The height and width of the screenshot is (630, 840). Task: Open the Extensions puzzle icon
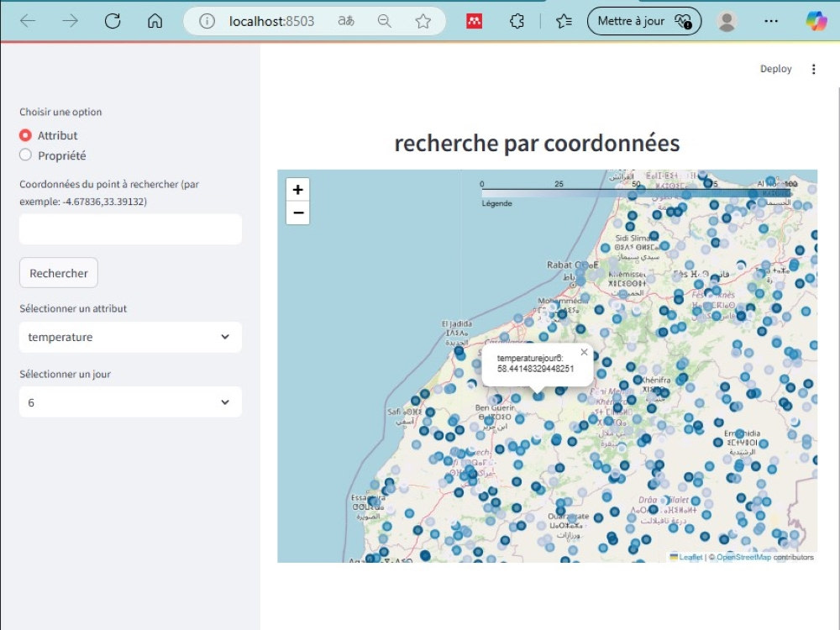(517, 21)
